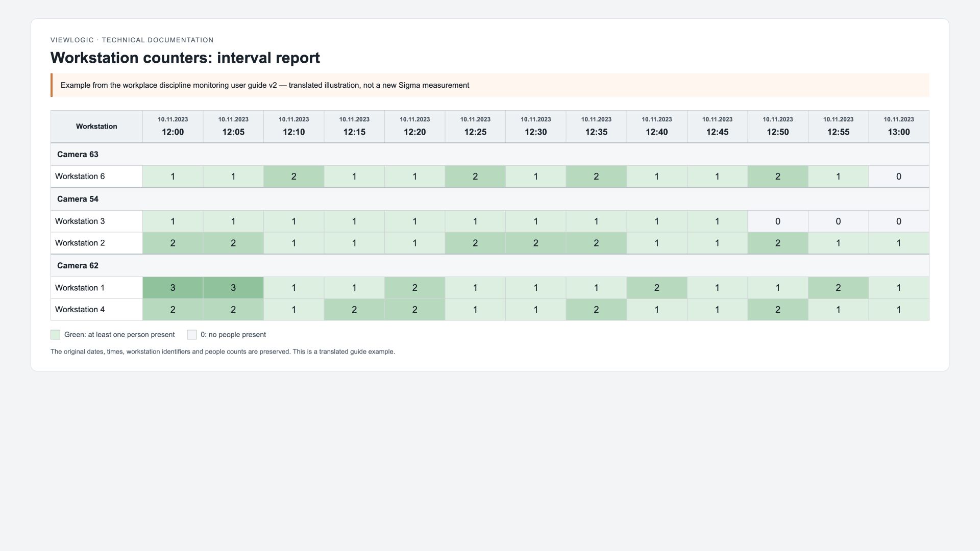Select the Workstation 4 row label

96,310
